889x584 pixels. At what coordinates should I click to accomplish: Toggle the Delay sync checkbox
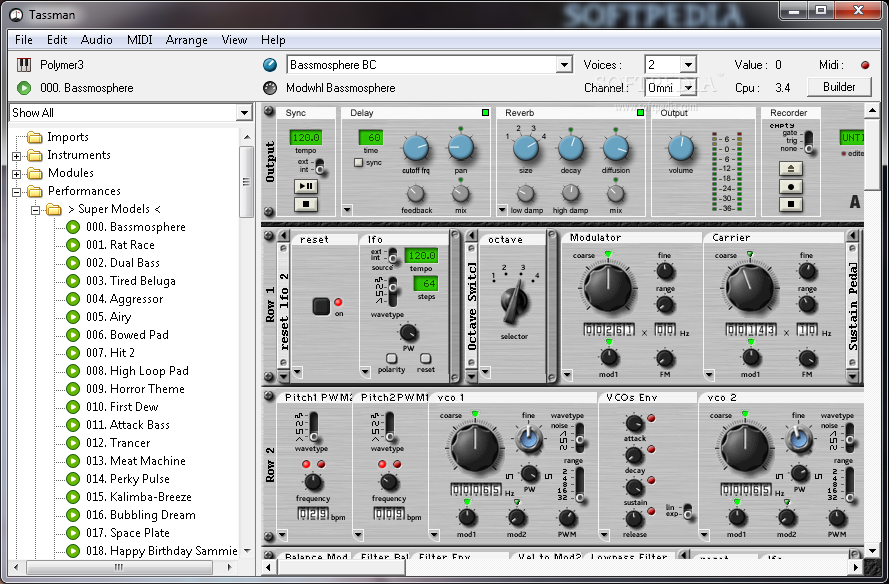358,163
